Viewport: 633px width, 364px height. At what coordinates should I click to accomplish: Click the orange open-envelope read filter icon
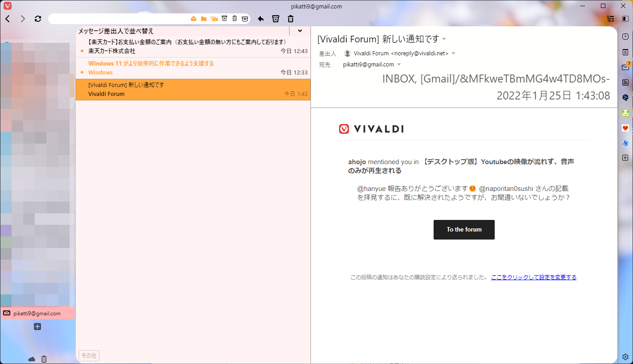194,19
